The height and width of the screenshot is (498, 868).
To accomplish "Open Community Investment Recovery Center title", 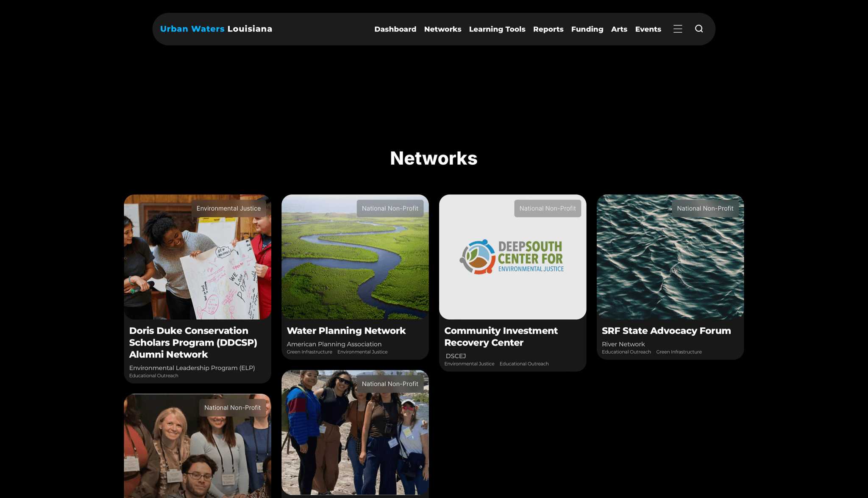I will click(x=501, y=337).
